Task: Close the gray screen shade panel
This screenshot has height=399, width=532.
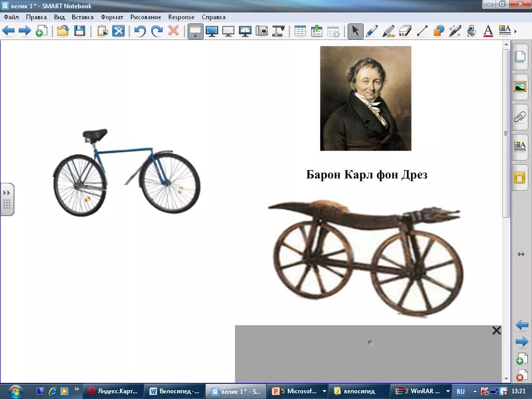Action: [x=496, y=330]
